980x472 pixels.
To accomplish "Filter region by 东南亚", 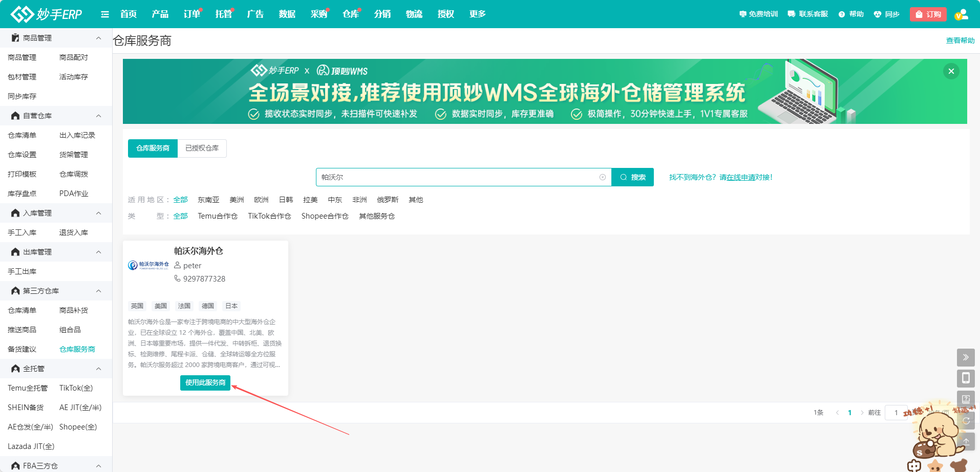I will [208, 200].
